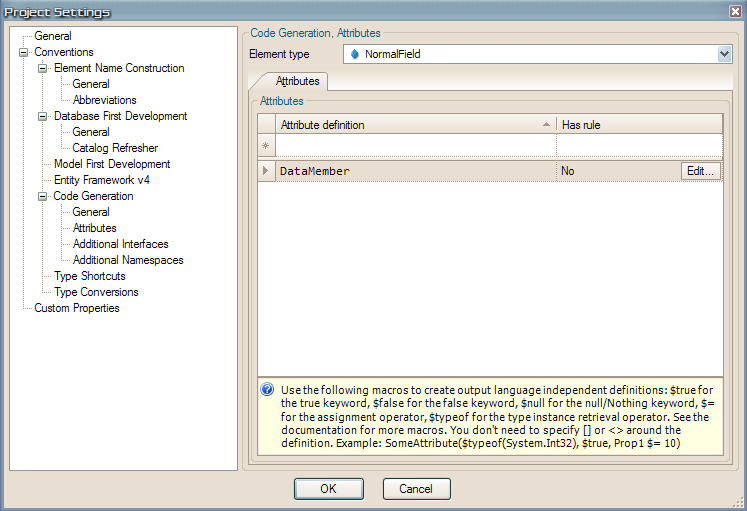Switch to the Attributes tab
The image size is (747, 511).
(x=297, y=81)
